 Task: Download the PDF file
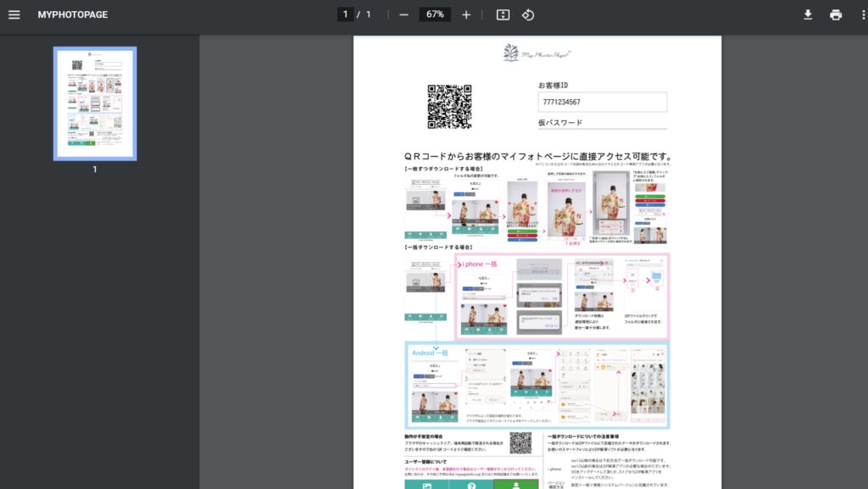point(808,14)
